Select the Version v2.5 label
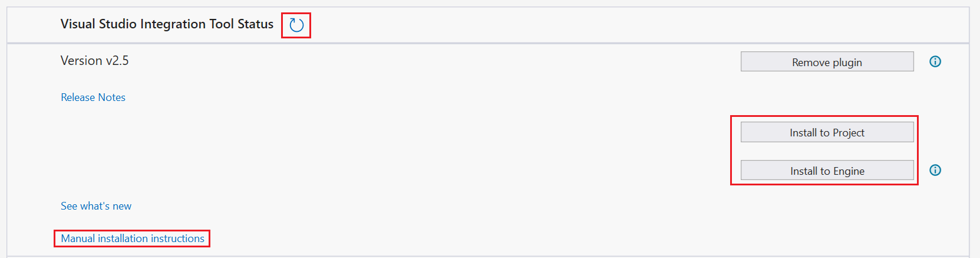 94,61
